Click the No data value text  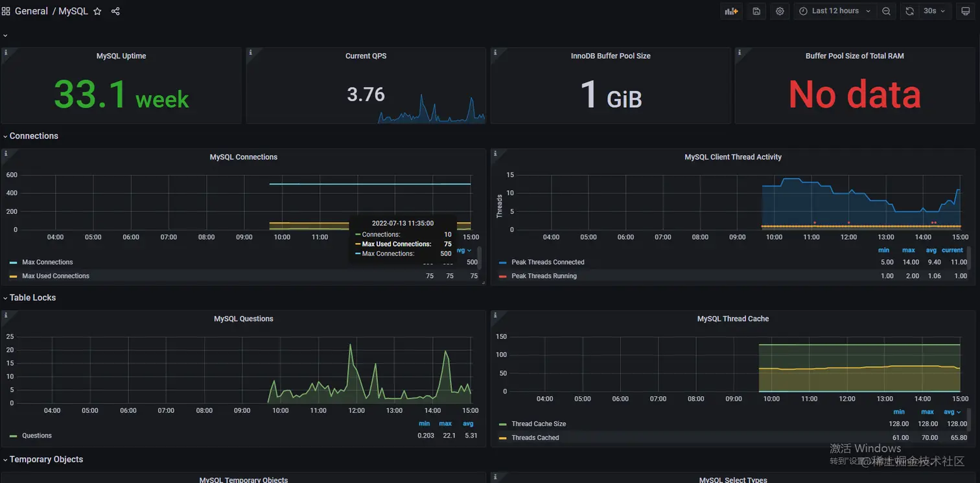854,95
